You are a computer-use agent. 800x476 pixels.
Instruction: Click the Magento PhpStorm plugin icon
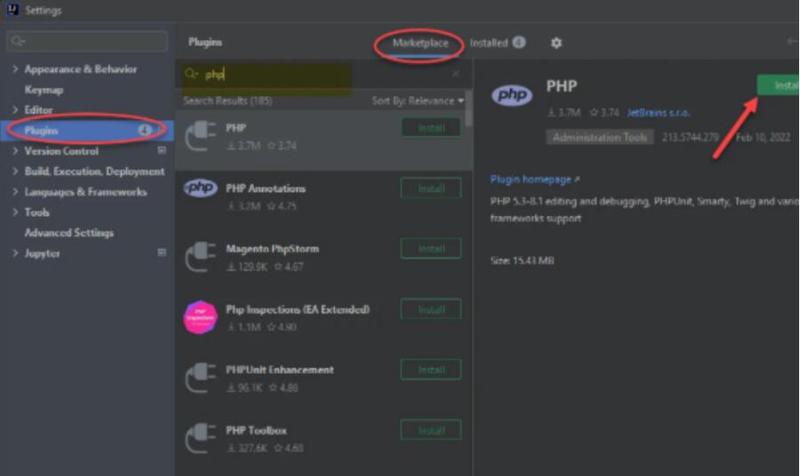tap(201, 256)
